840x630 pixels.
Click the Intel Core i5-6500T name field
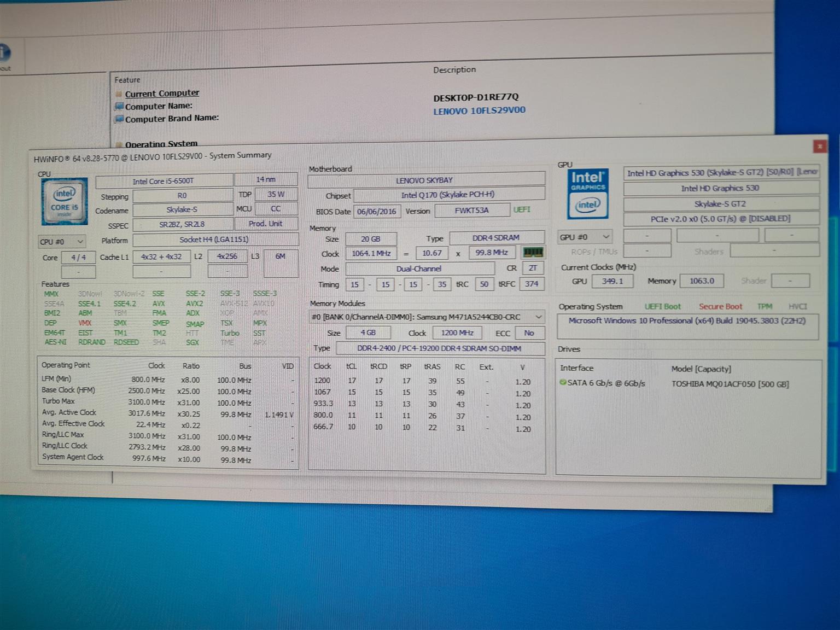coord(164,181)
